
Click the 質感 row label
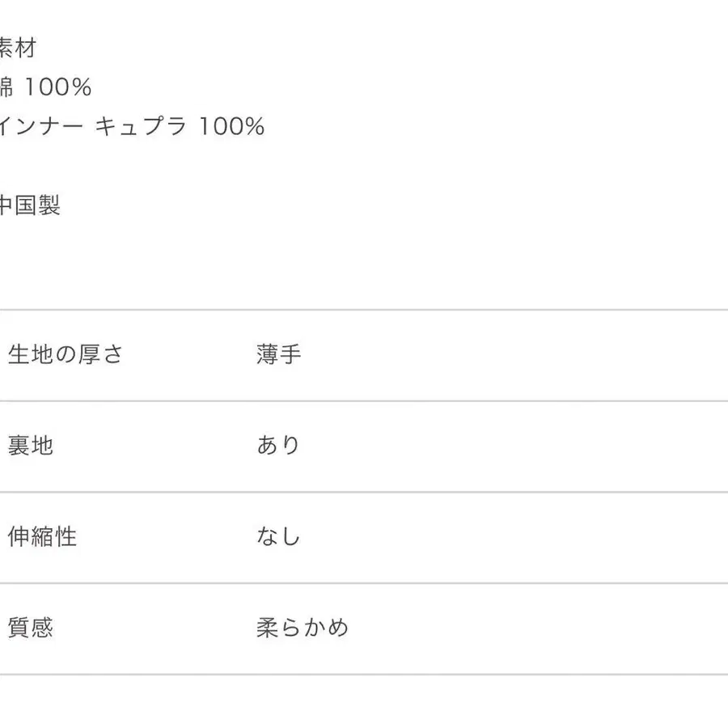[x=31, y=628]
